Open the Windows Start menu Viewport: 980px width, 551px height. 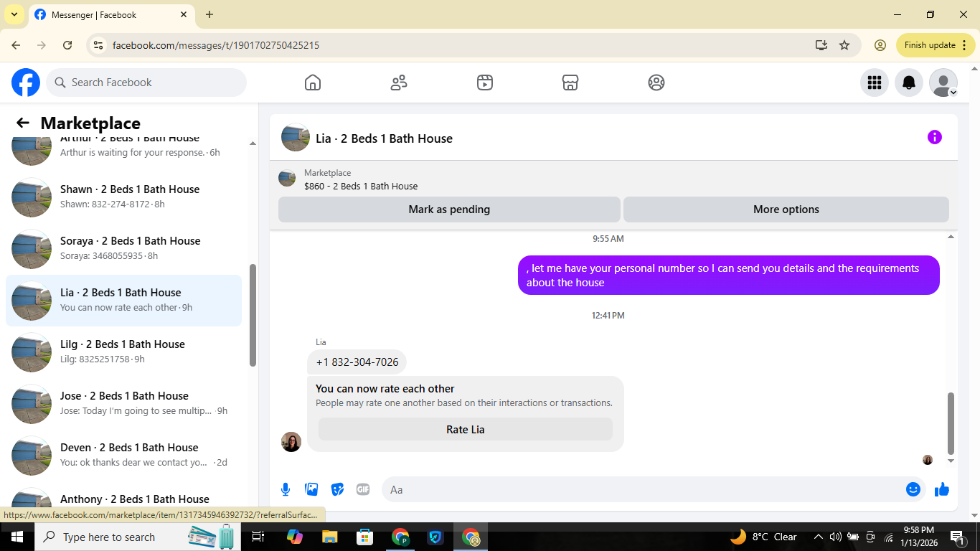pos(16,537)
